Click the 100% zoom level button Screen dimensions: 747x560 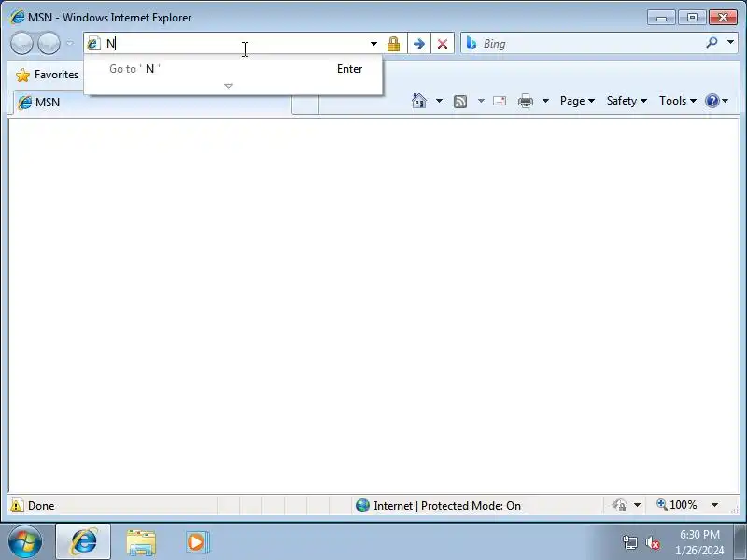[676, 505]
